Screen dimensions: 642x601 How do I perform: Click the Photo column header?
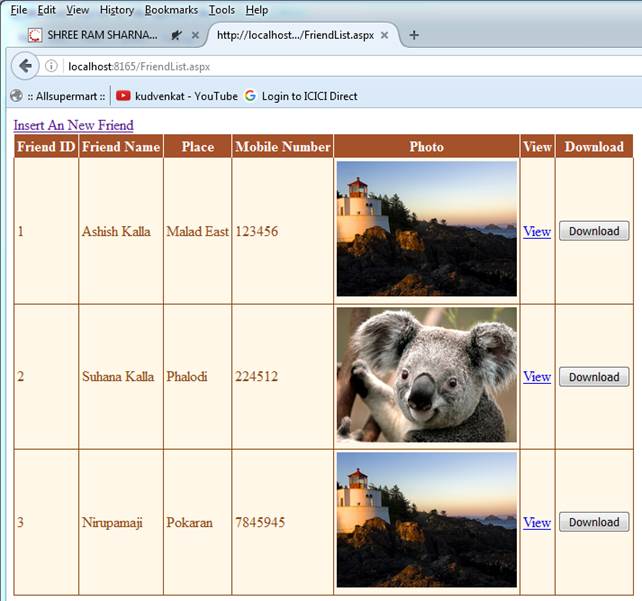pos(427,147)
